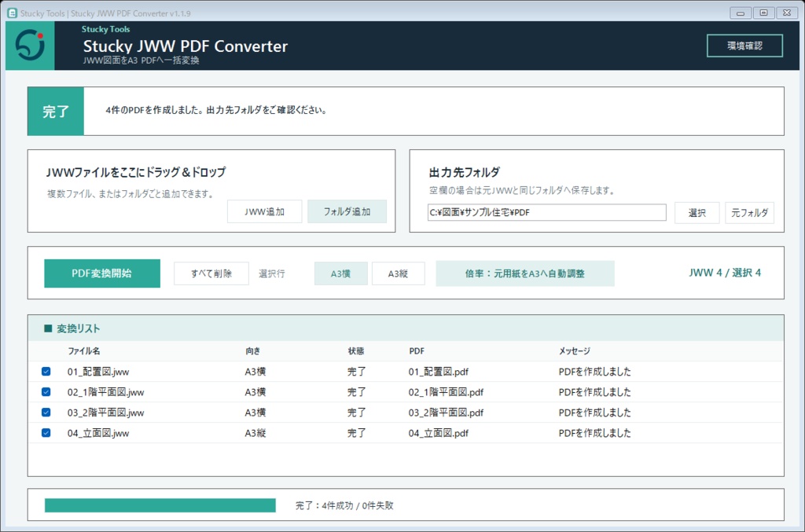
Task: Uncheck the 02_1階平面図.jww checkbox
Action: 46,392
